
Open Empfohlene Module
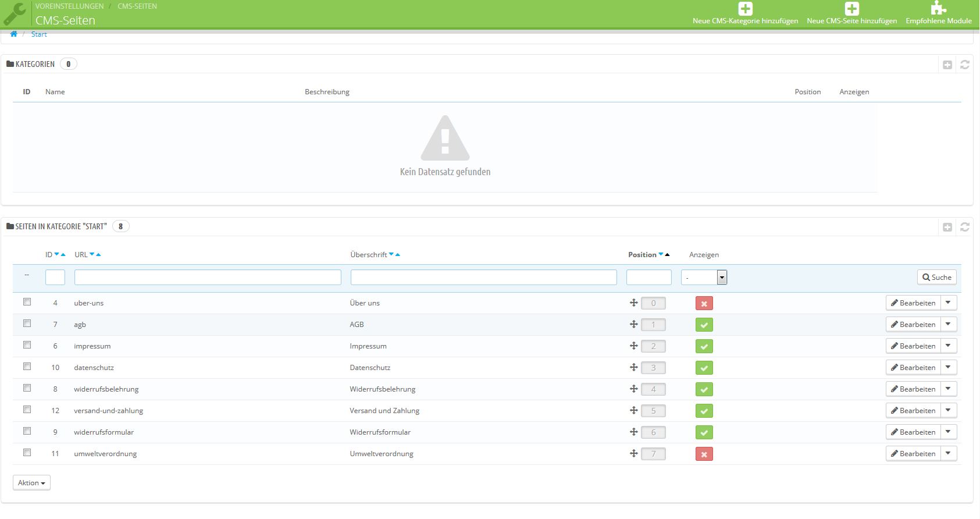939,13
